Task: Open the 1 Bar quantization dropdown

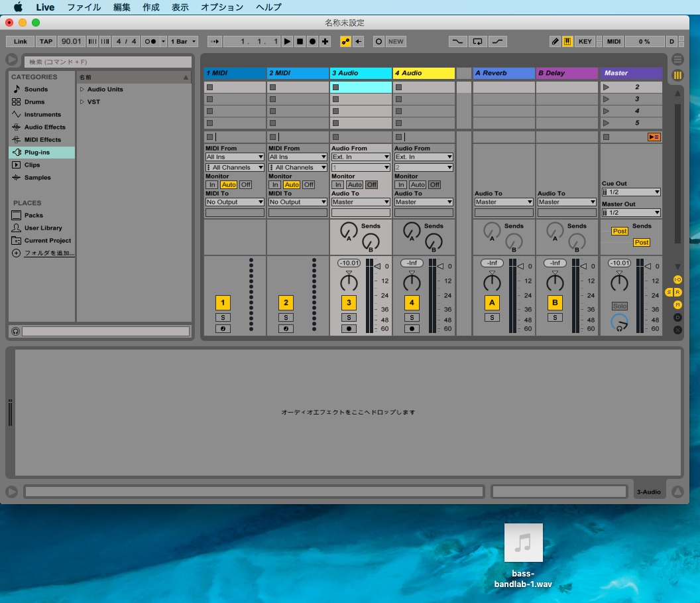Action: (x=184, y=42)
